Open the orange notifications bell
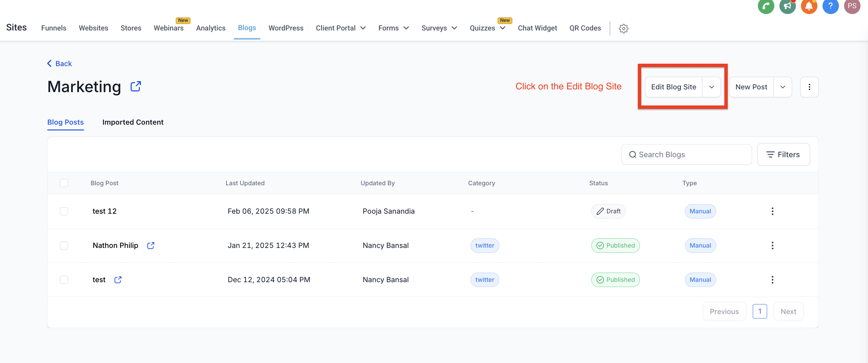This screenshot has height=363, width=868. coord(809,6)
